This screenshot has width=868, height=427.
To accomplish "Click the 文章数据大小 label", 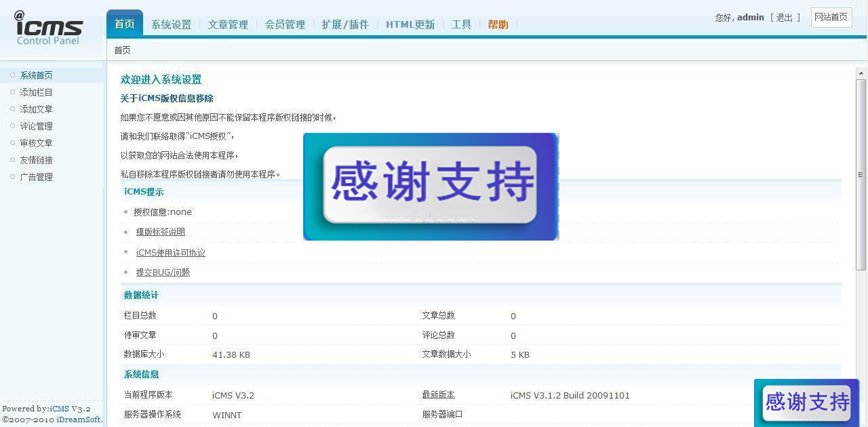I will tap(446, 354).
